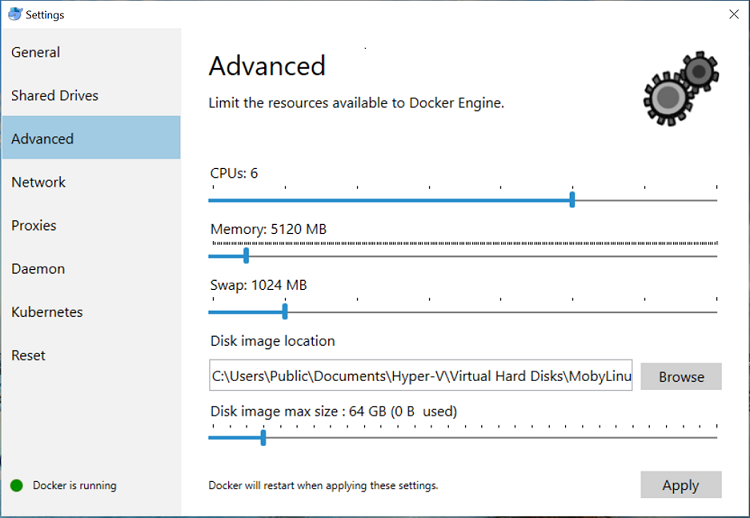750x518 pixels.
Task: Click the green Docker running status indicator
Action: click(17, 485)
